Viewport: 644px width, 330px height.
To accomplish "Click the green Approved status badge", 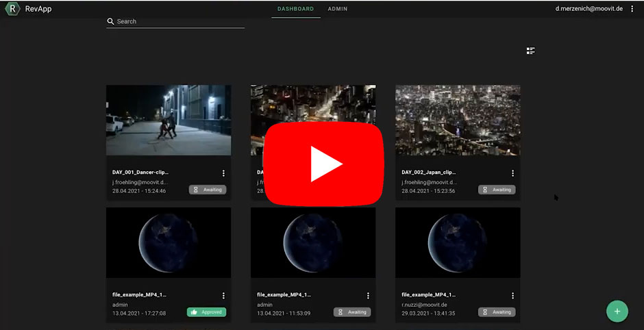I will [206, 312].
